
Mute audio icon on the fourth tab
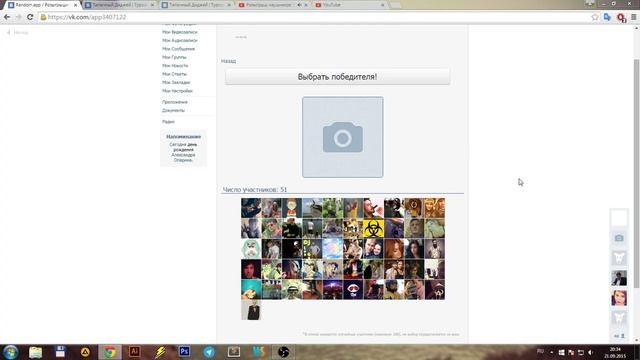coord(299,5)
